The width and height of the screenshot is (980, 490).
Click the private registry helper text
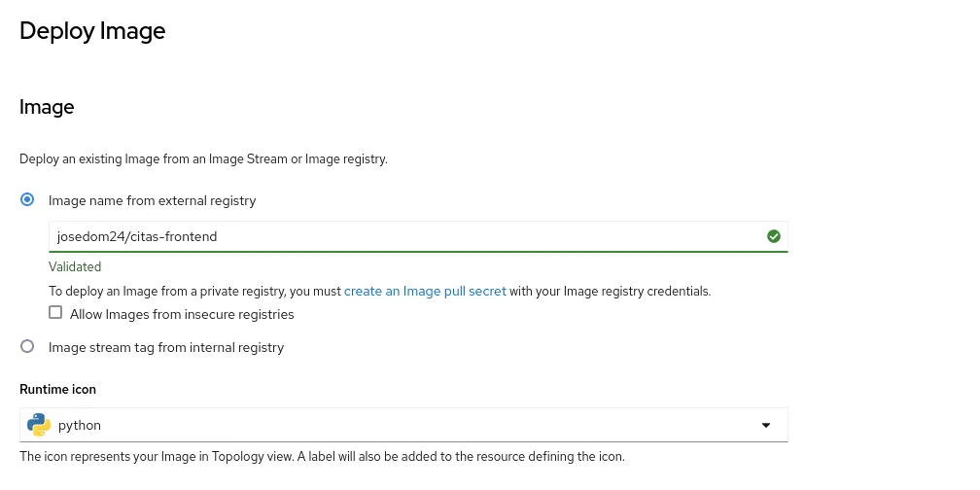(x=194, y=291)
